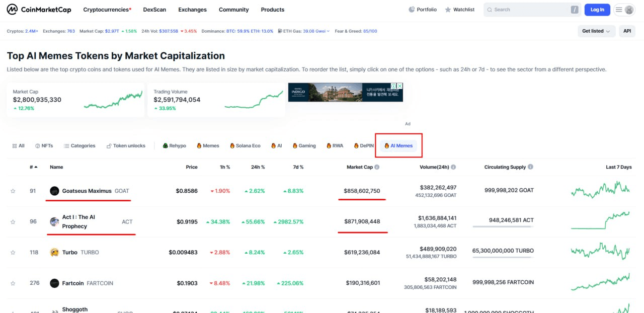Select the Solana Eco category tab
Viewport: 644px width, 313px height.
coord(245,146)
